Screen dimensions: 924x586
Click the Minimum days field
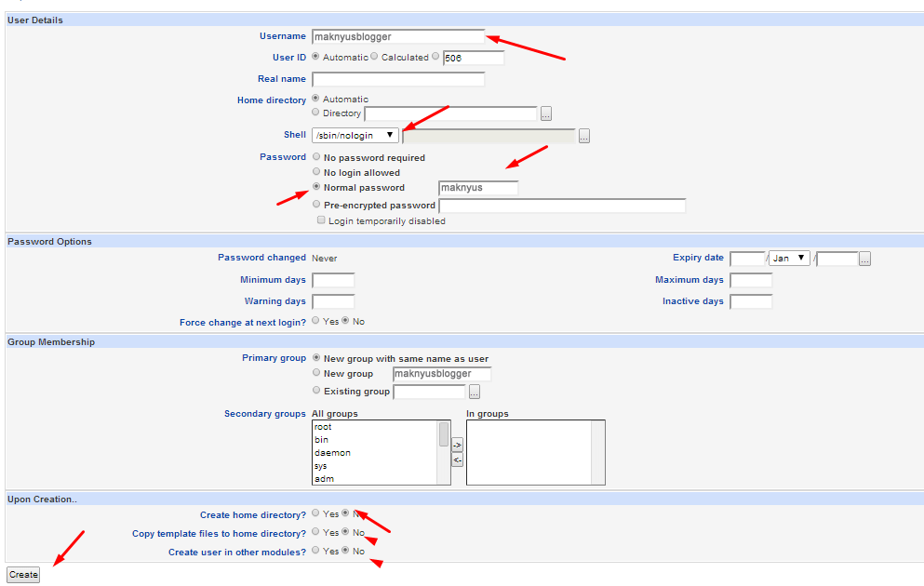pos(333,280)
